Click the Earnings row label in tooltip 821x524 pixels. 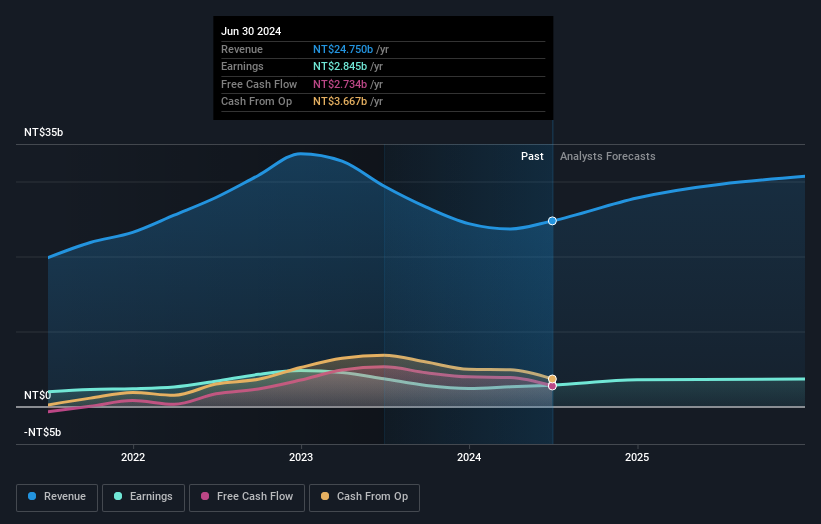pyautogui.click(x=242, y=66)
